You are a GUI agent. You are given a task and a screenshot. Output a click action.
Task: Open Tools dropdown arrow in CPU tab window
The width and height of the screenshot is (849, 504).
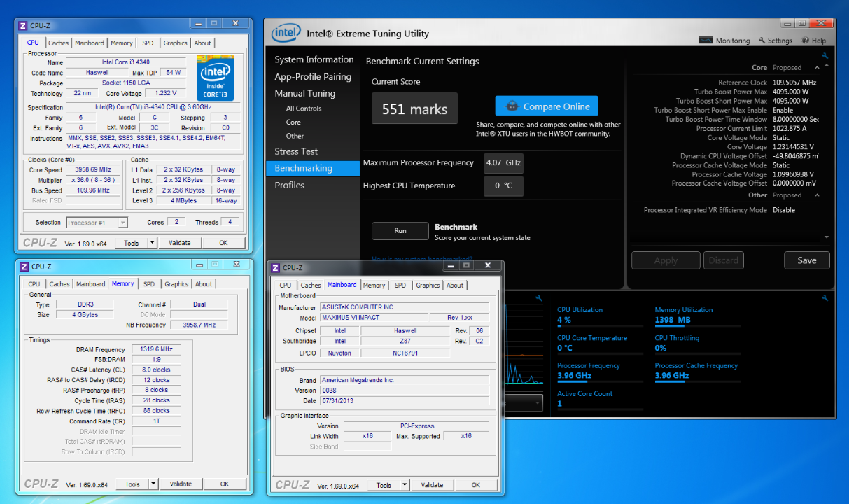[x=153, y=243]
